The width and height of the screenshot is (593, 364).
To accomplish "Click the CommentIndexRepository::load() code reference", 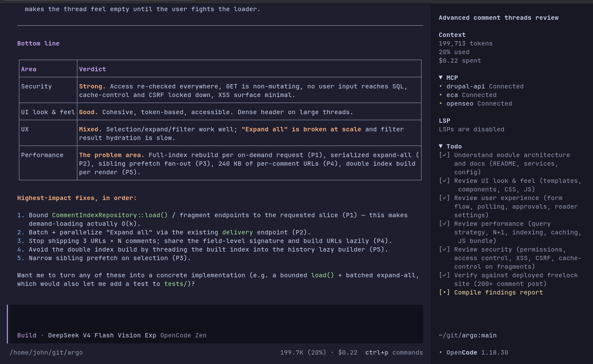I will [x=110, y=215].
